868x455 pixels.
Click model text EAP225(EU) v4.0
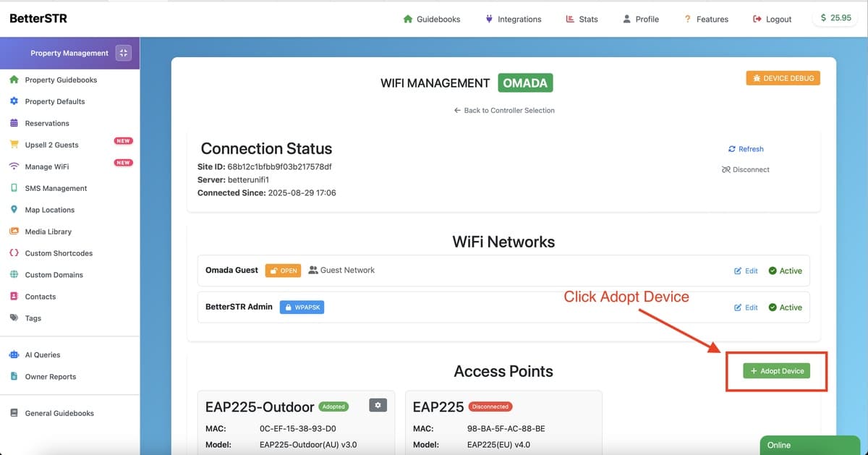499,444
